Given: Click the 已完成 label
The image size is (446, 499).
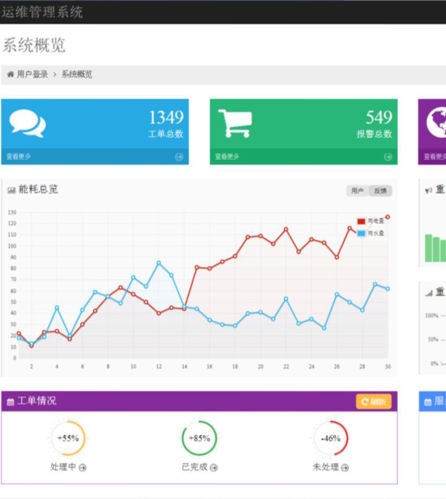Looking at the screenshot, I should pos(195,467).
